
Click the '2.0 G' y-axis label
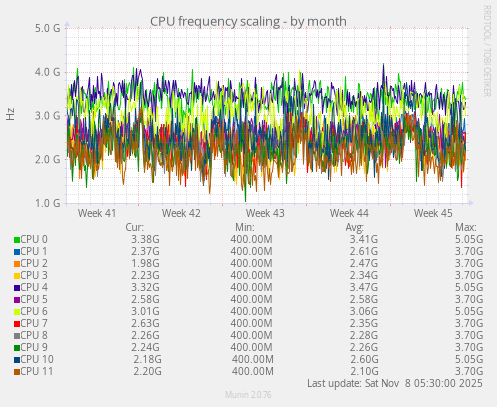(48, 159)
